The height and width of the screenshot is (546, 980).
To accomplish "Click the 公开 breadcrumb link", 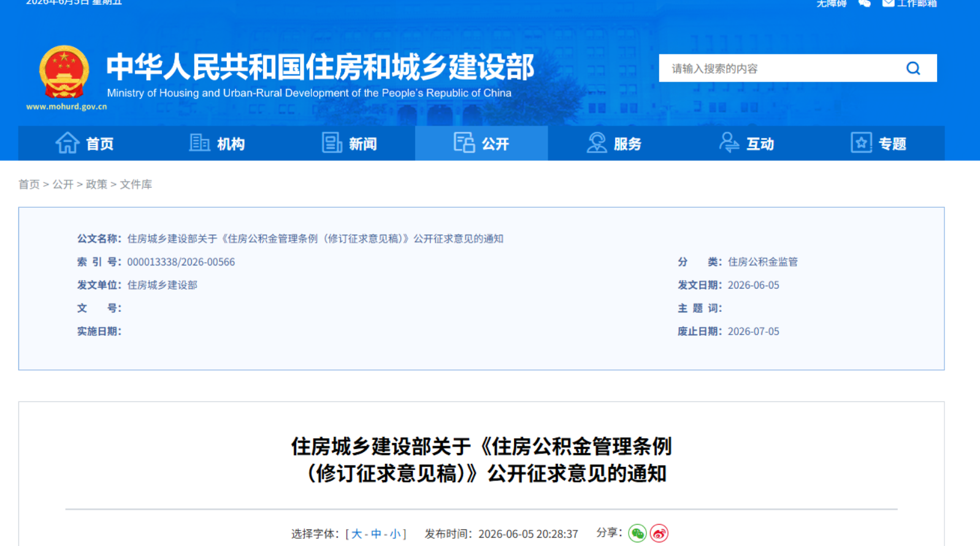I will pos(63,184).
